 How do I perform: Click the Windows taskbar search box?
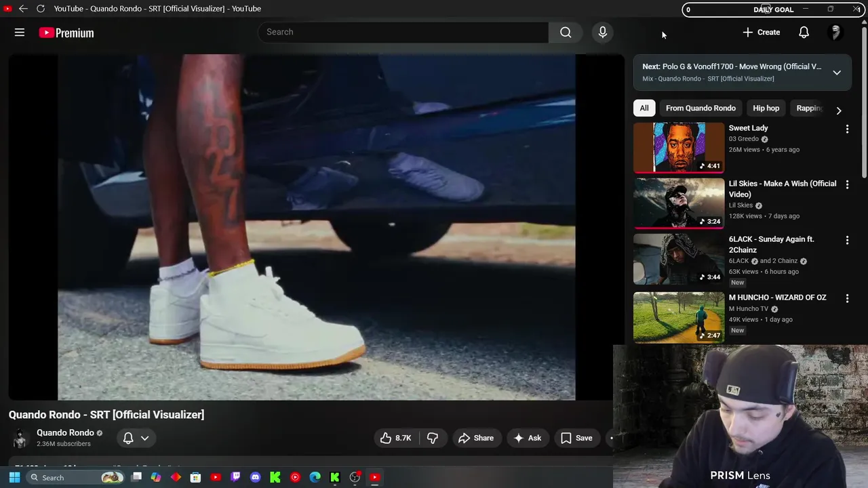click(x=75, y=477)
